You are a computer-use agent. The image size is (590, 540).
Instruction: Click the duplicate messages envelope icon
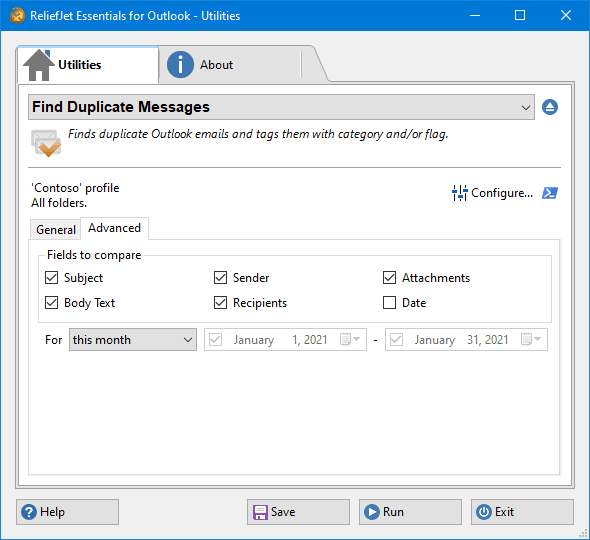click(46, 143)
